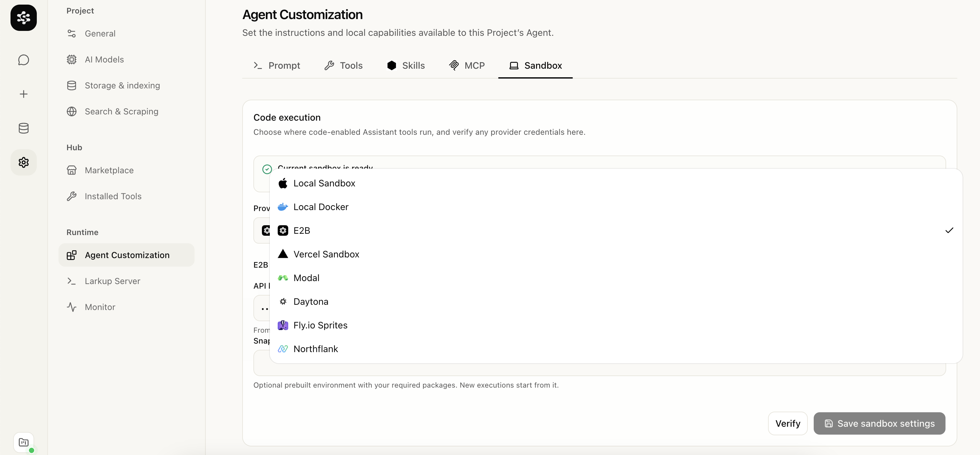This screenshot has width=980, height=455.
Task: Click the Verify button
Action: click(787, 423)
